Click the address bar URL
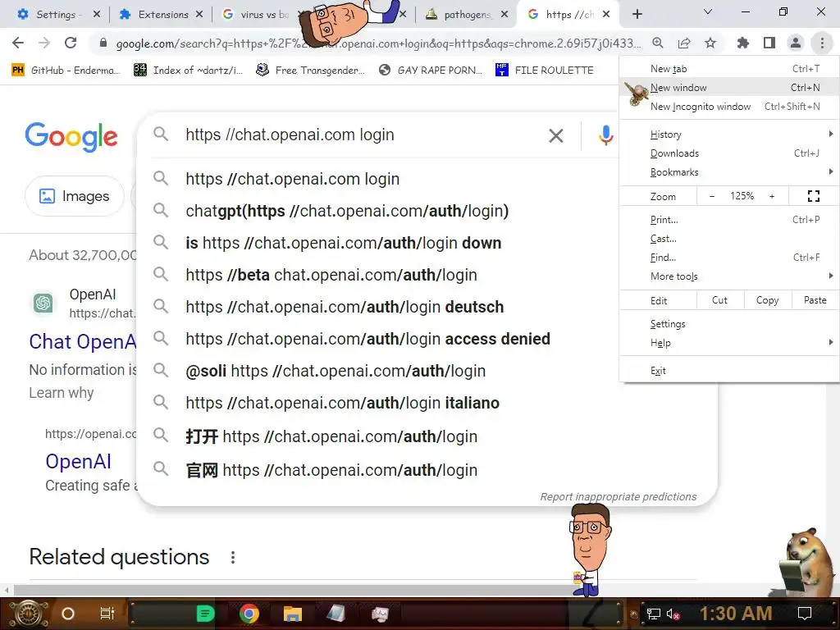 (x=377, y=43)
